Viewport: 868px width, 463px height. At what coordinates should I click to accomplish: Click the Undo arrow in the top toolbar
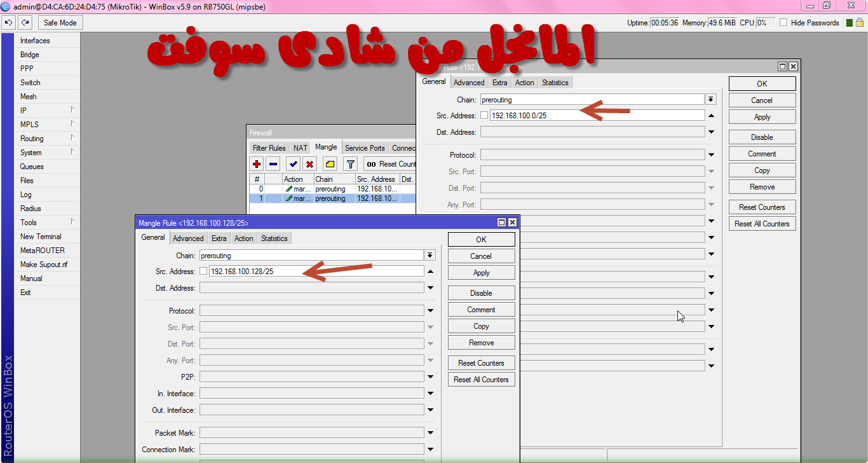pos(9,22)
